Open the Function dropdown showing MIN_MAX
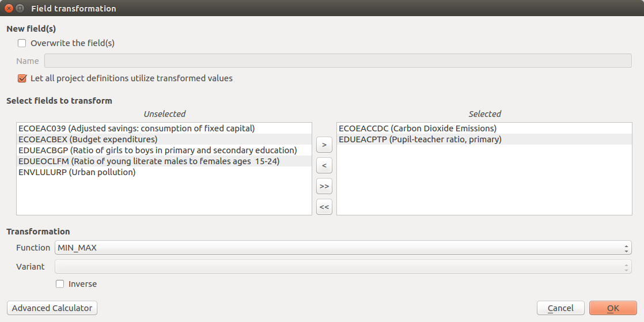This screenshot has width=644, height=322. click(x=343, y=248)
